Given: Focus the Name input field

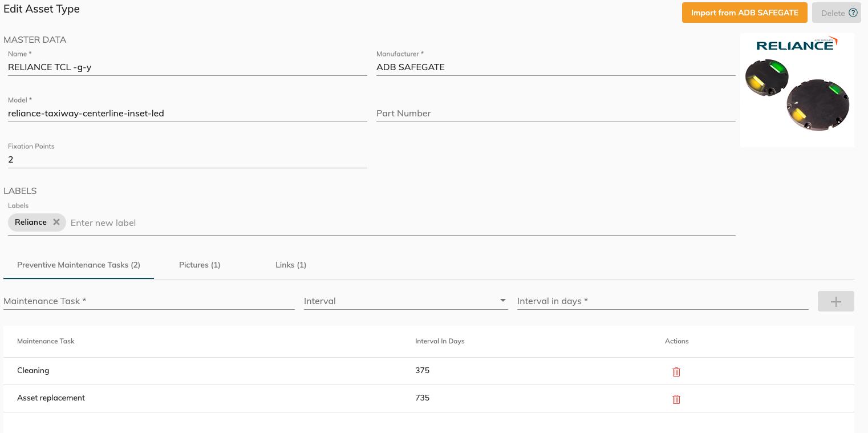Looking at the screenshot, I should [x=187, y=67].
